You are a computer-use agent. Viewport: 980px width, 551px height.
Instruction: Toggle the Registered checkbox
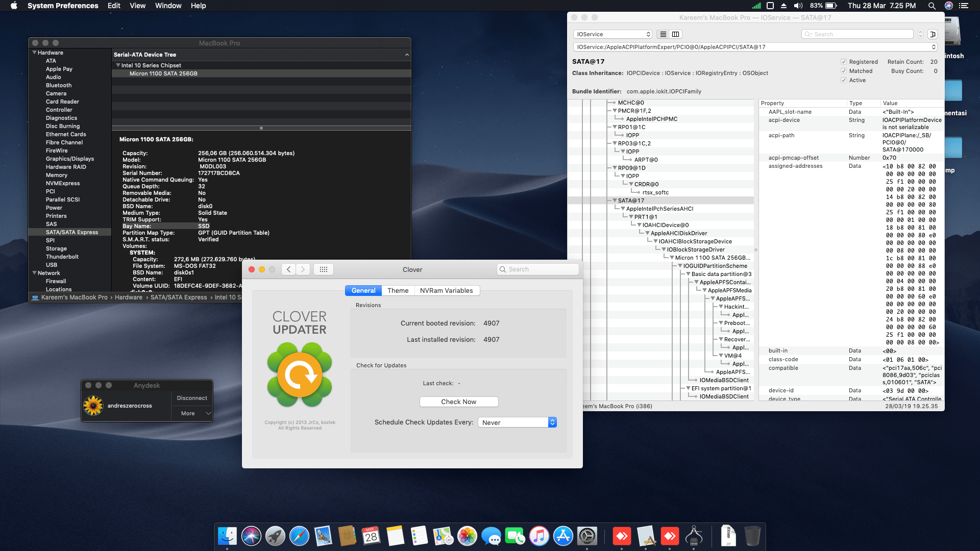coord(844,62)
